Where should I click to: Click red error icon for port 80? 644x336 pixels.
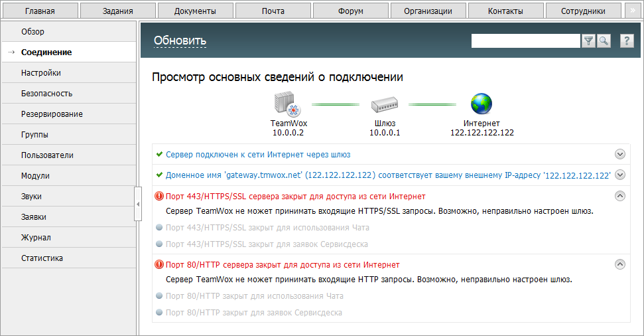159,264
